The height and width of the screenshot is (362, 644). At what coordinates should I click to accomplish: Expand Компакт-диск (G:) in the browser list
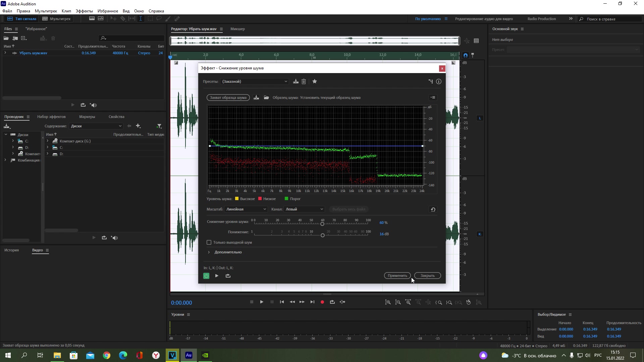[x=48, y=141]
